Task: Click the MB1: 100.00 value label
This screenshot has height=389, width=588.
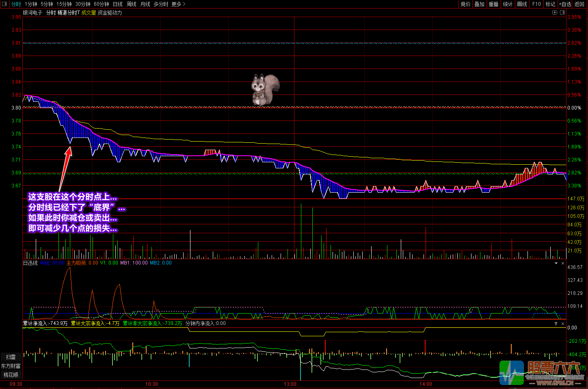Action: [134, 263]
